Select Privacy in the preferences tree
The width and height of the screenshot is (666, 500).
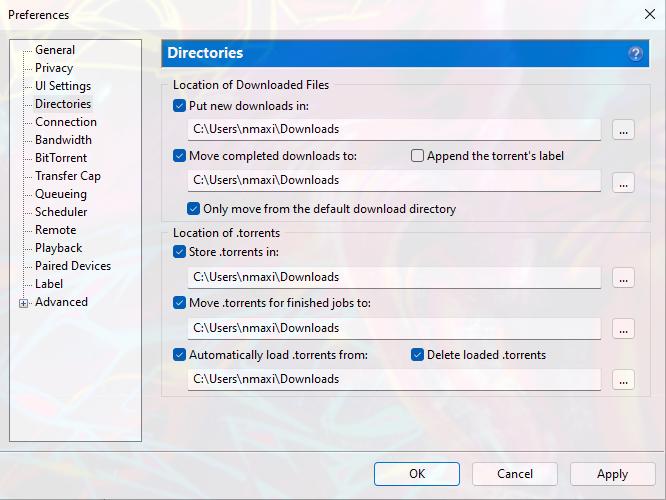pos(54,68)
